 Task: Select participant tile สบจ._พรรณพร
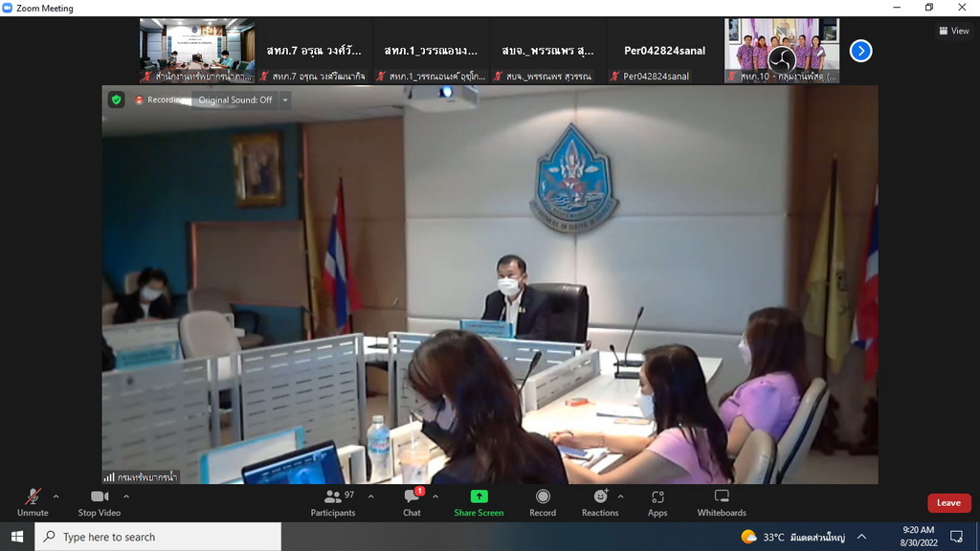(548, 51)
